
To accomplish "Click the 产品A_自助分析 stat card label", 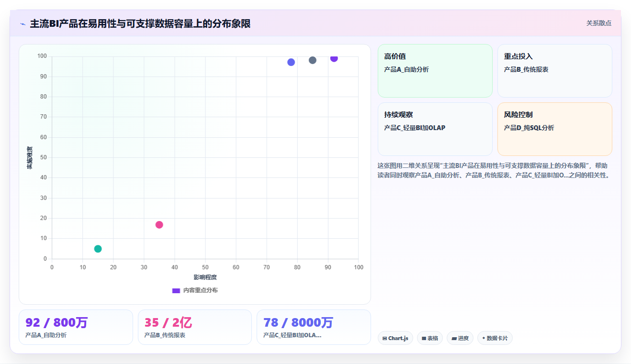I will 46,335.
